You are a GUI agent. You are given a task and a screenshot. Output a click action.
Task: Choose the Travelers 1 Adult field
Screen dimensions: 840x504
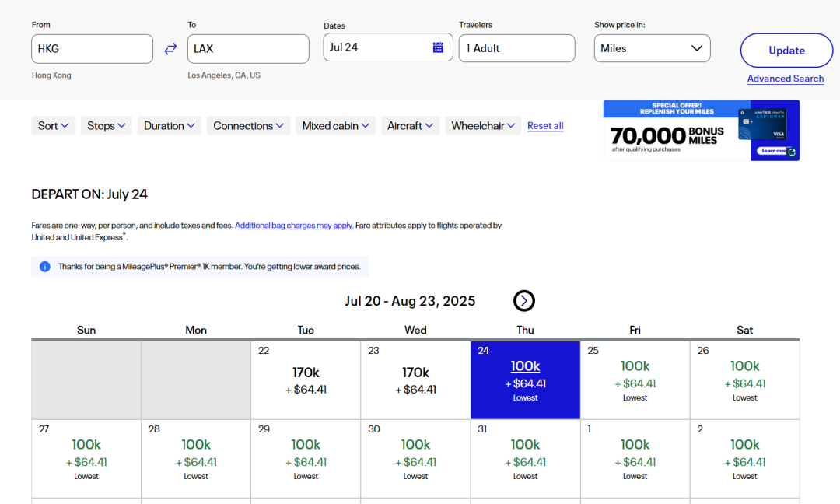point(516,48)
